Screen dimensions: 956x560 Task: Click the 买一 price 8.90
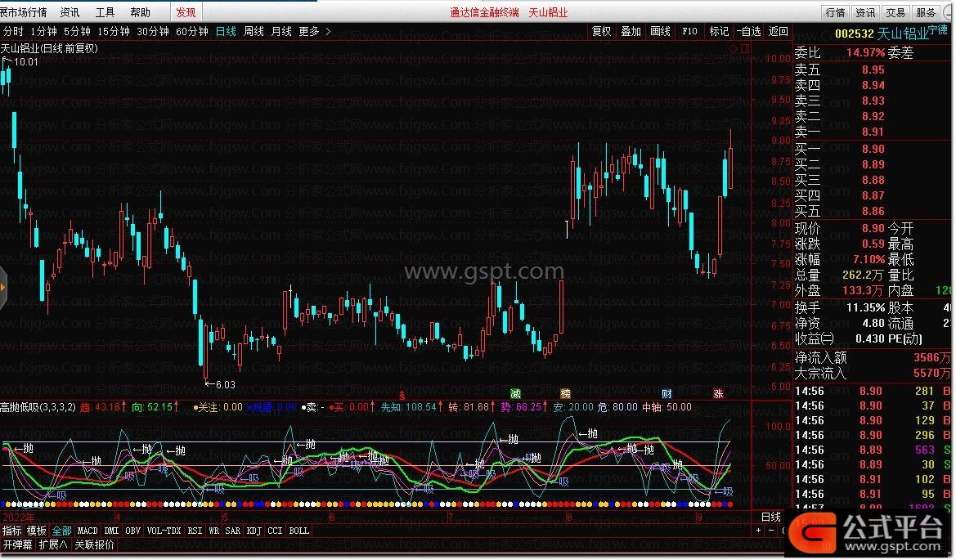[873, 150]
